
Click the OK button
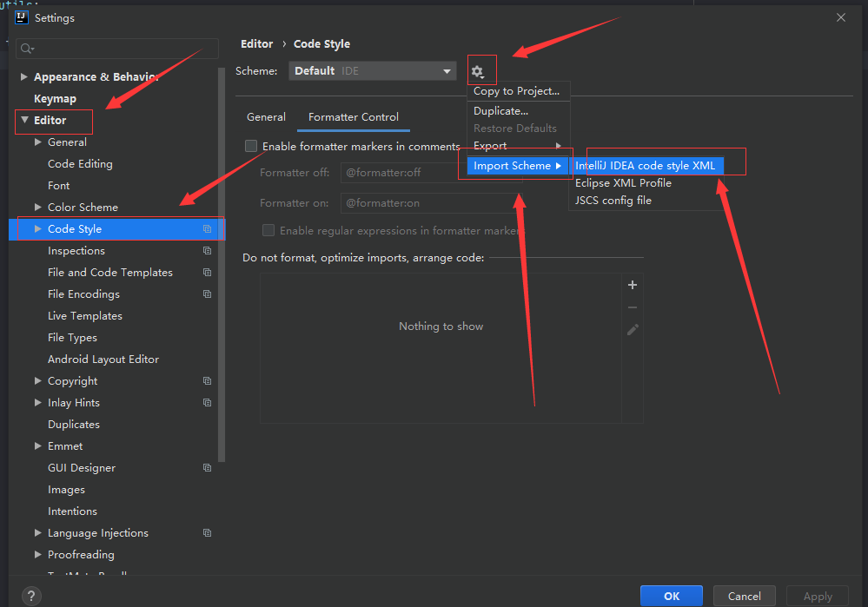click(671, 596)
